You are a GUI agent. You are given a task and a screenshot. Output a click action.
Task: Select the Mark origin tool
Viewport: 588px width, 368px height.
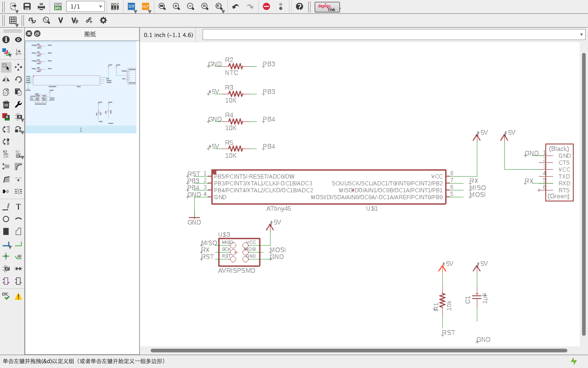coord(18,52)
